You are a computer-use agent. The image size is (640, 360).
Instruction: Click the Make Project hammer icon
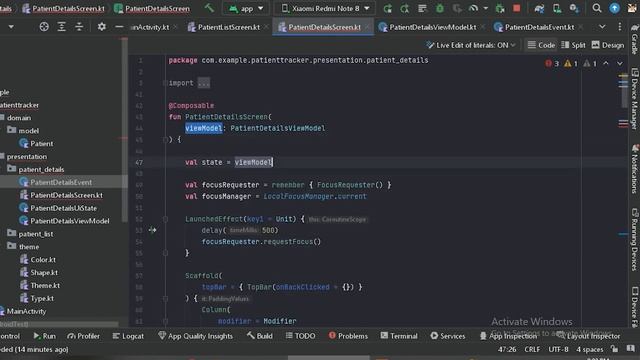[209, 8]
